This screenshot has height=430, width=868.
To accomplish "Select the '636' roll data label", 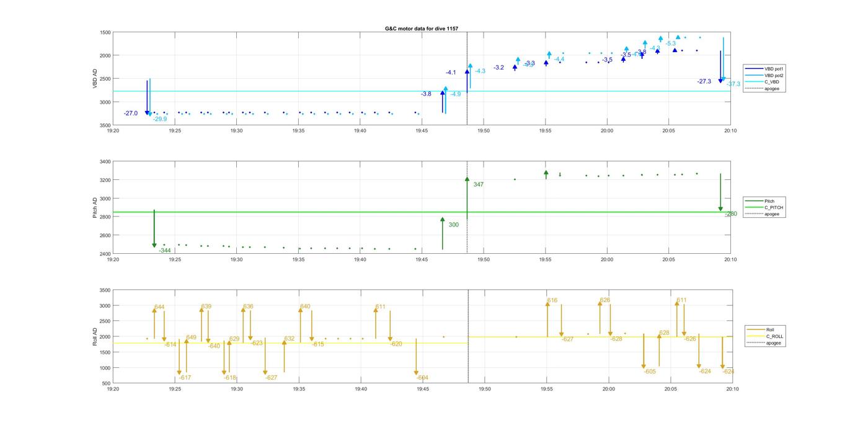I will coord(248,306).
